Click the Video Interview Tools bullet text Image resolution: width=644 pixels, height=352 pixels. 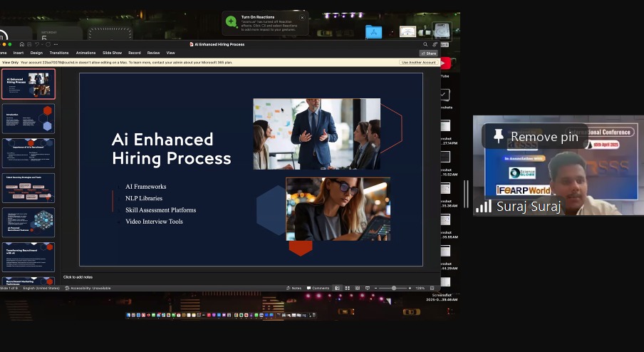click(x=154, y=222)
